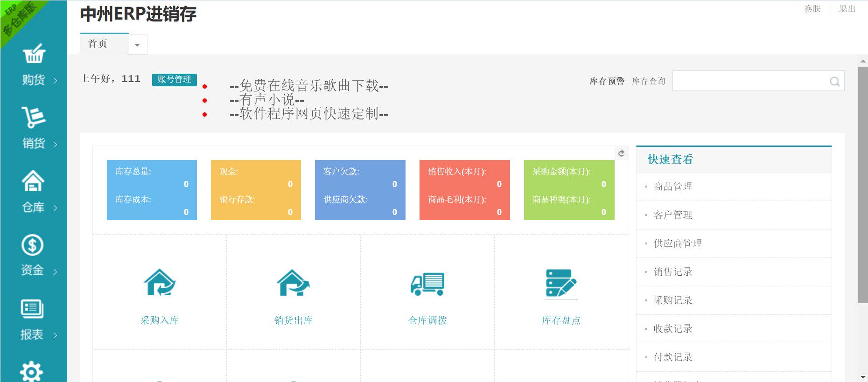Select 购货 in the sidebar menu

pos(34,80)
